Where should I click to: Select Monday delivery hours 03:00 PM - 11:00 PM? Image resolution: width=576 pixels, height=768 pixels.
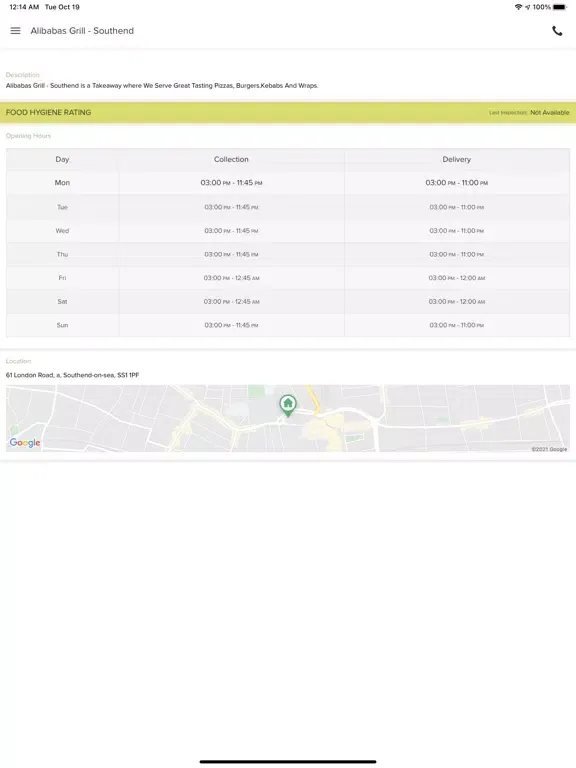point(456,183)
